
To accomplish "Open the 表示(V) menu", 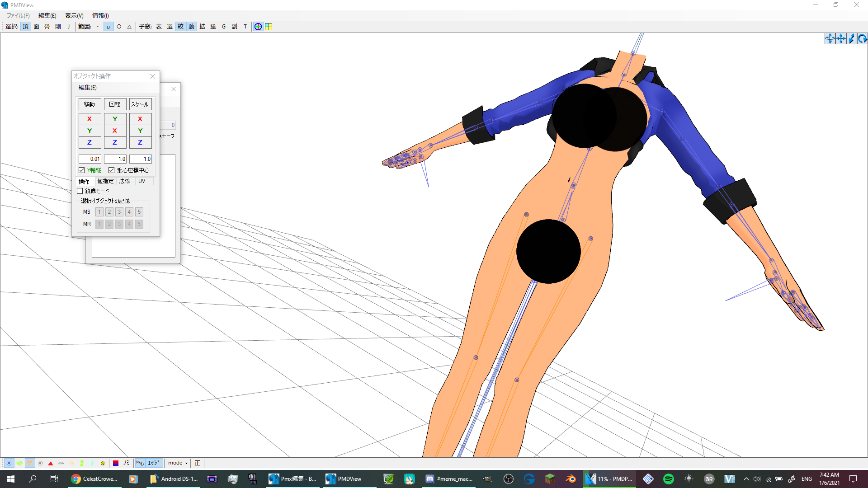I will [x=74, y=16].
